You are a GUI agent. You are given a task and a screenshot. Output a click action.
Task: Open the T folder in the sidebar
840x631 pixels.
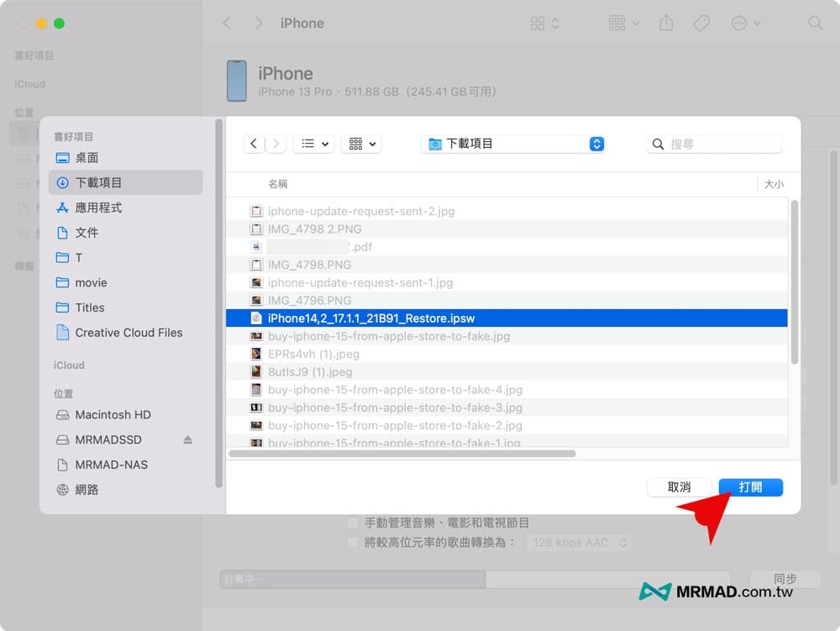(126, 258)
